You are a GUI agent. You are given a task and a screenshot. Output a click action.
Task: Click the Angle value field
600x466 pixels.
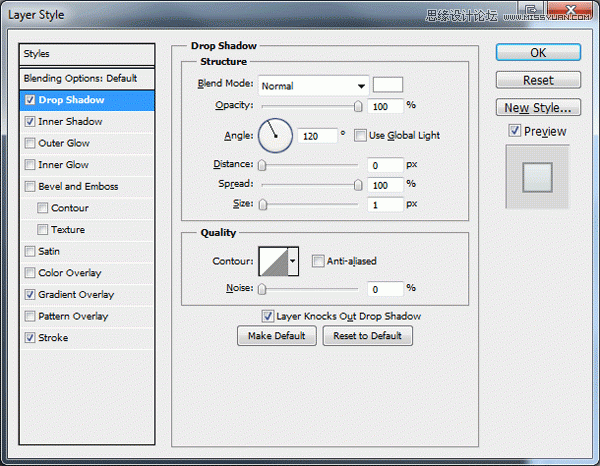[317, 136]
